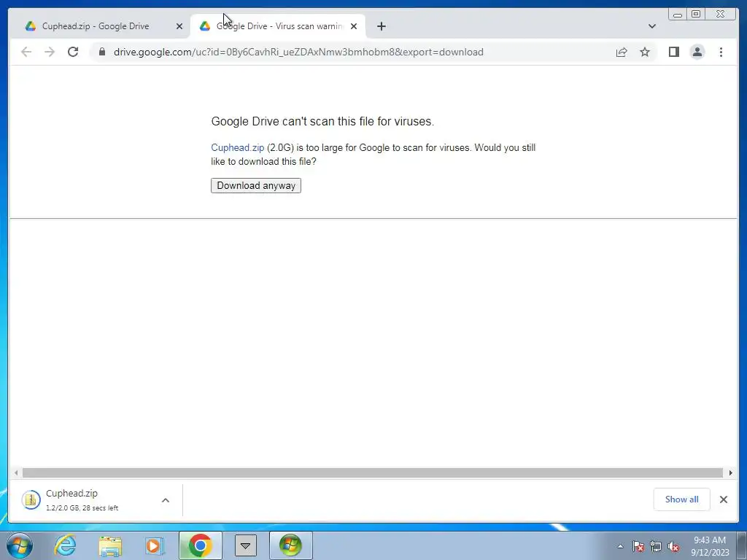Open the Chrome profile avatar menu

tap(697, 52)
